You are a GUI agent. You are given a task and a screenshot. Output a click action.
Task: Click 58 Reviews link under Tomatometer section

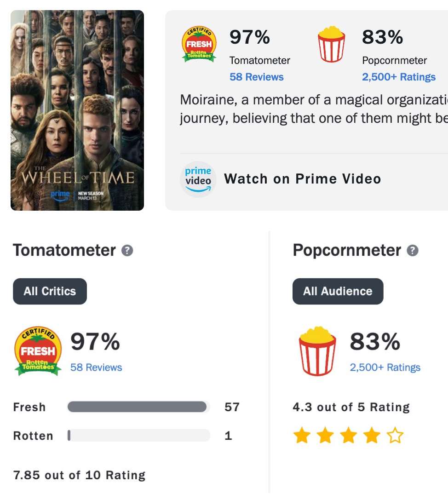96,368
